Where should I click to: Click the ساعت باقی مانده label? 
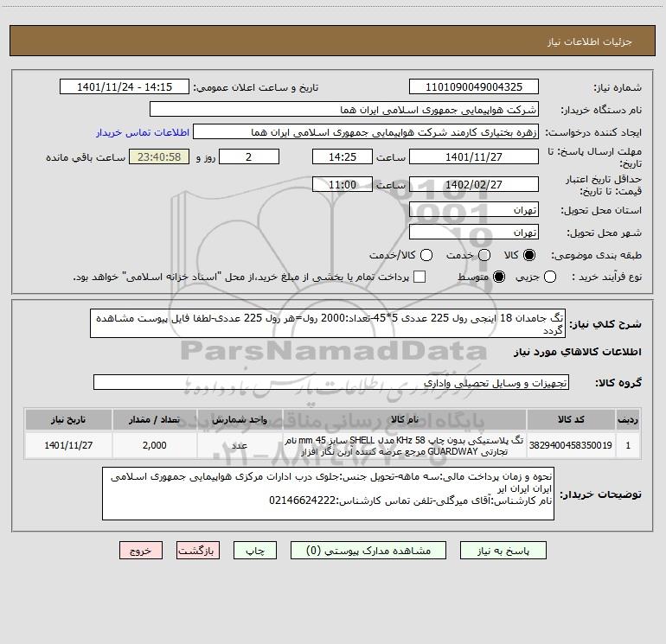point(86,157)
